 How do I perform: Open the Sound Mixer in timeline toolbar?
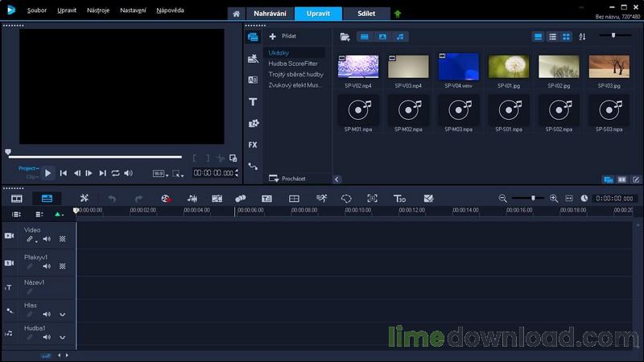click(x=192, y=198)
